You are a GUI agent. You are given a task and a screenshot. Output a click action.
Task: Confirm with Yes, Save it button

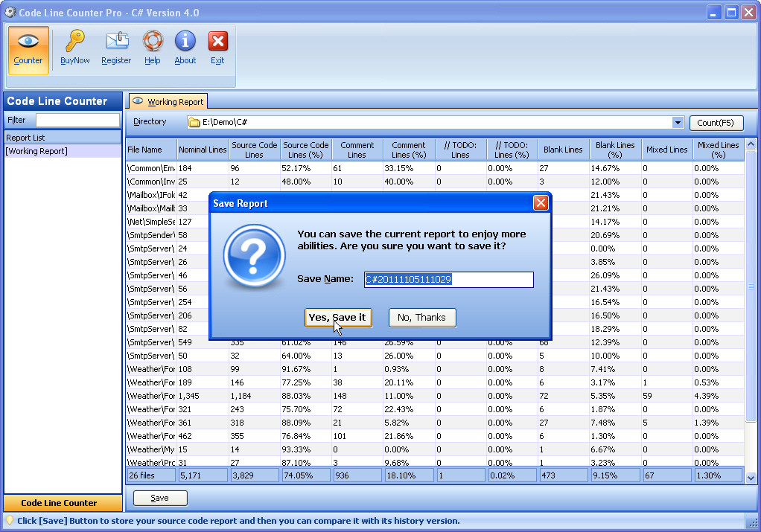tap(338, 318)
